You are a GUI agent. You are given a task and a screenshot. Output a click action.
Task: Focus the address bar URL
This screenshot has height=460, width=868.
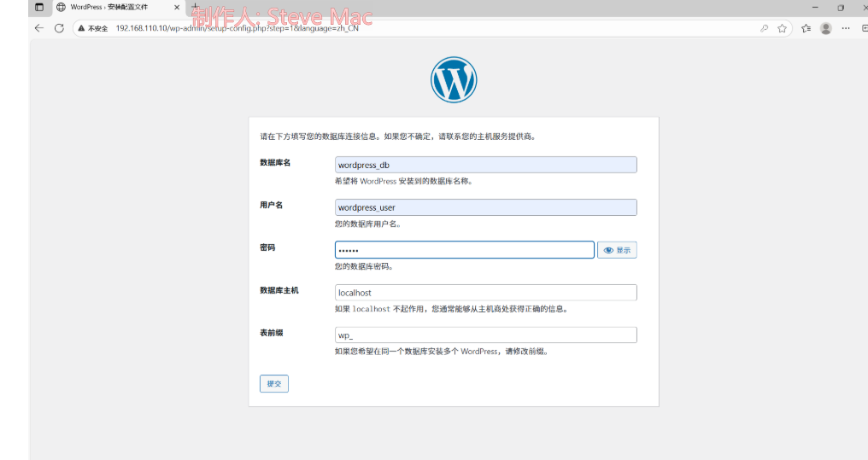pos(237,28)
